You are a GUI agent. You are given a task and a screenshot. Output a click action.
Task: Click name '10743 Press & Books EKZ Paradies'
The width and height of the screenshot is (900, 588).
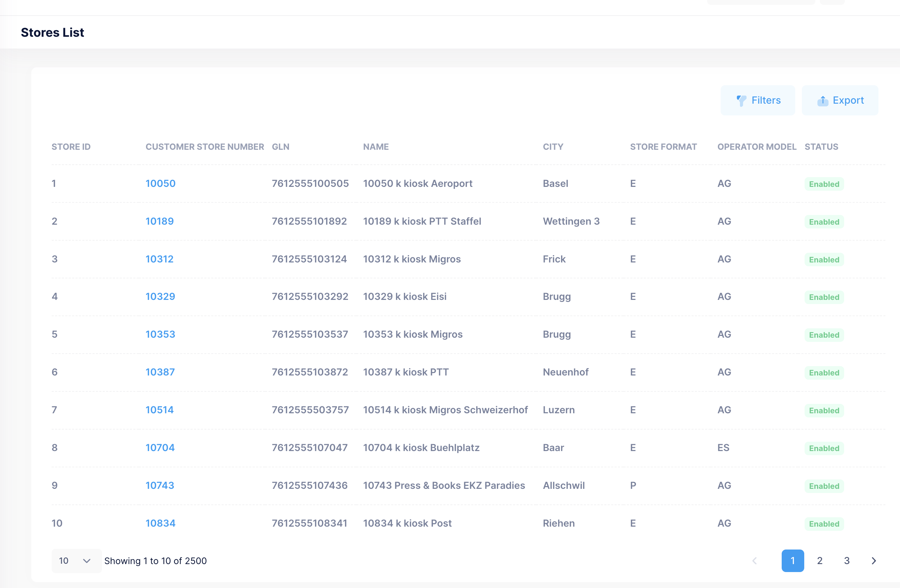pos(444,486)
